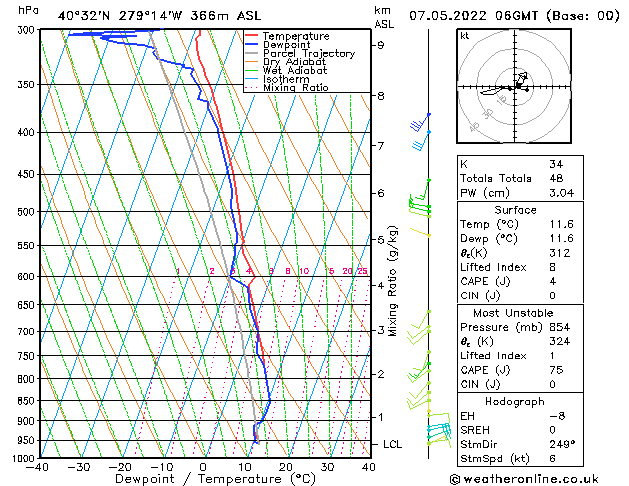Click the Surface section header
Screen dimensions: 629x486
(x=515, y=210)
